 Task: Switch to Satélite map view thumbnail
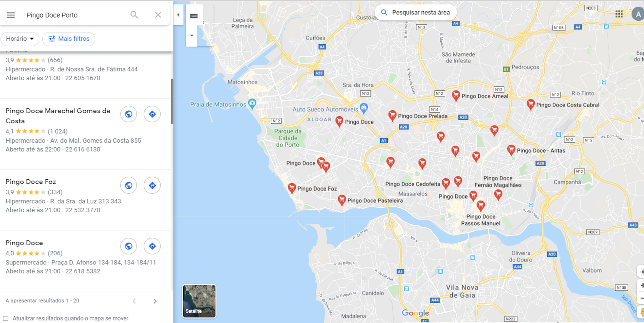click(199, 301)
